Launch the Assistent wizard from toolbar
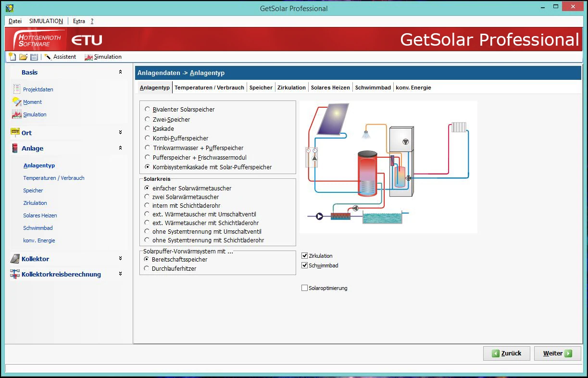 60,57
